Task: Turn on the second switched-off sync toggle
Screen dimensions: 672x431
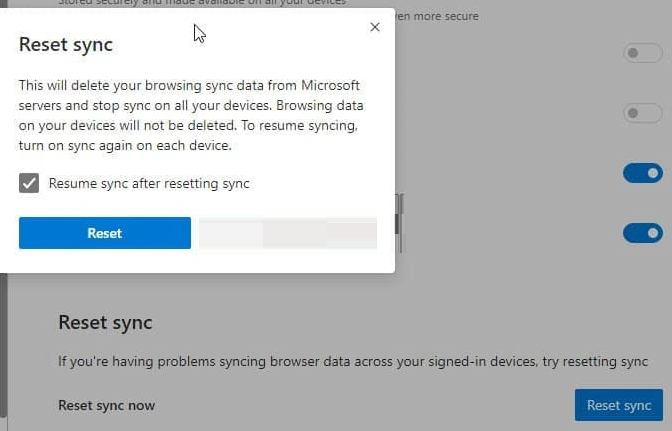Action: pyautogui.click(x=642, y=113)
